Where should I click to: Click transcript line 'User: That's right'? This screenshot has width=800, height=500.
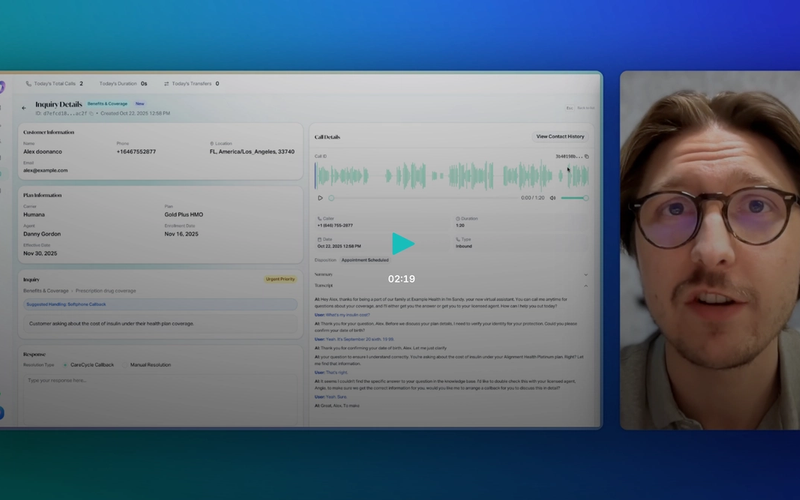331,372
